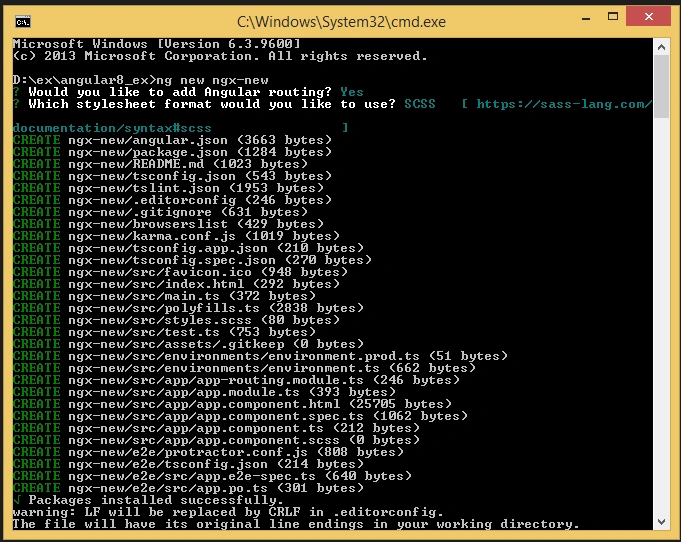Image resolution: width=681 pixels, height=542 pixels.
Task: Click the ngx-new/tsconfig.json line
Action: [x=172, y=176]
